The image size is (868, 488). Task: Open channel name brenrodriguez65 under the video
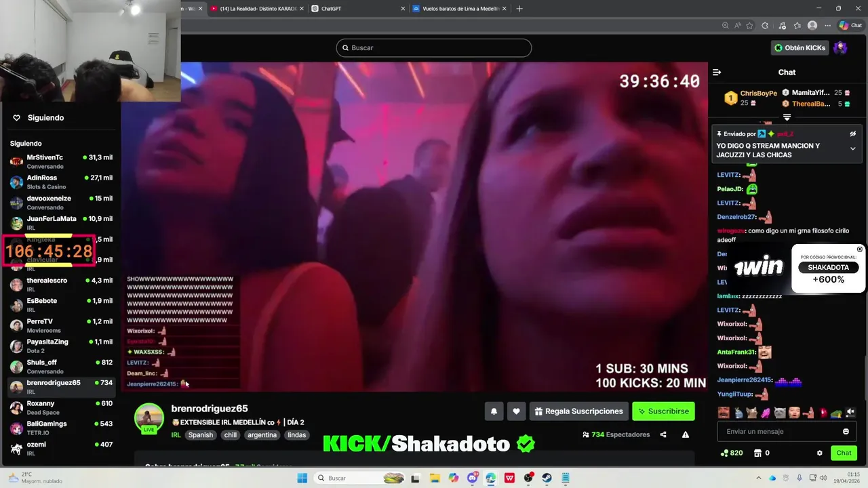tap(210, 409)
